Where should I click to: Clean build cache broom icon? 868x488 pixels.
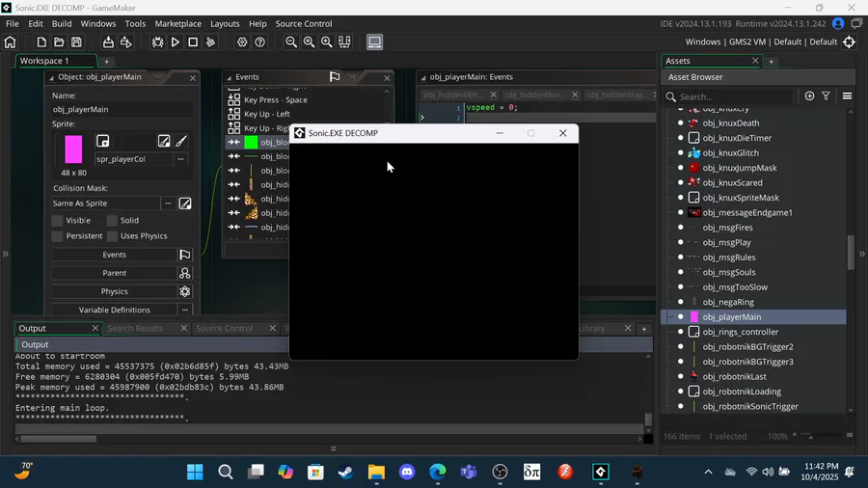point(210,42)
